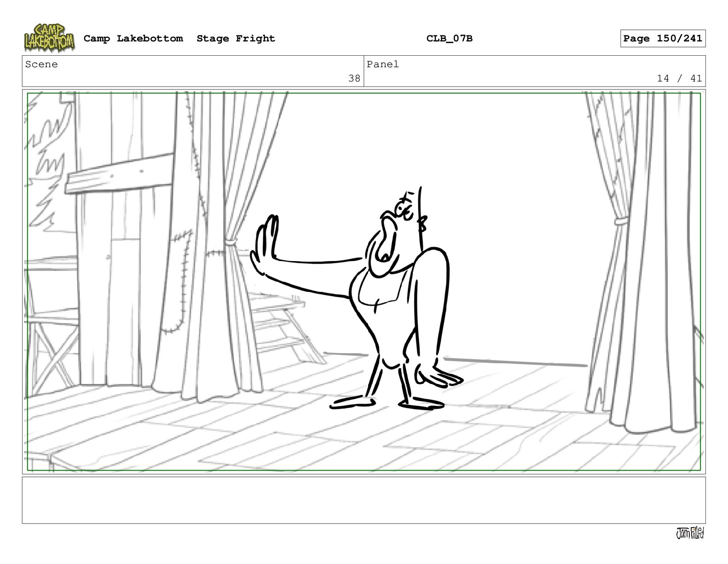Click the empty notes box below panel
Image resolution: width=728 pixels, height=564 pixels.
[364, 500]
